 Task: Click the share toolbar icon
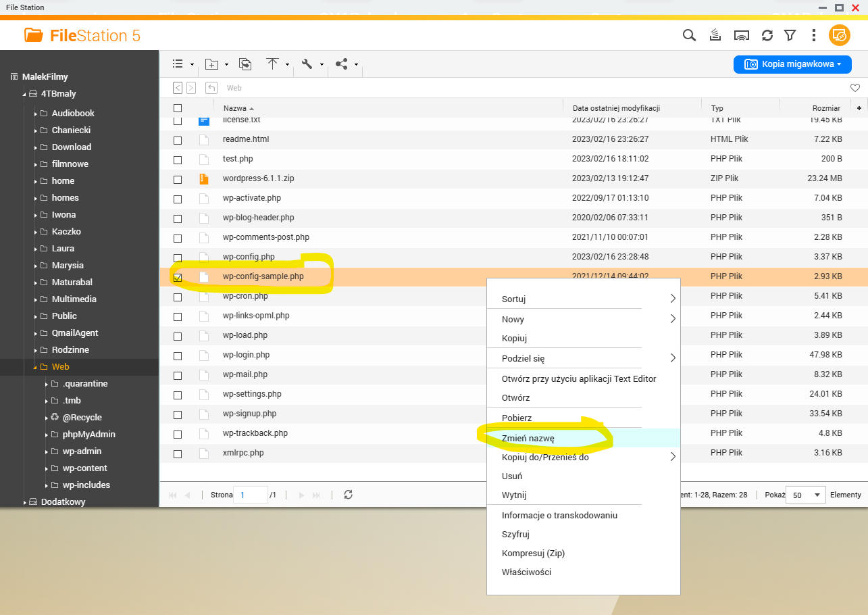[342, 64]
